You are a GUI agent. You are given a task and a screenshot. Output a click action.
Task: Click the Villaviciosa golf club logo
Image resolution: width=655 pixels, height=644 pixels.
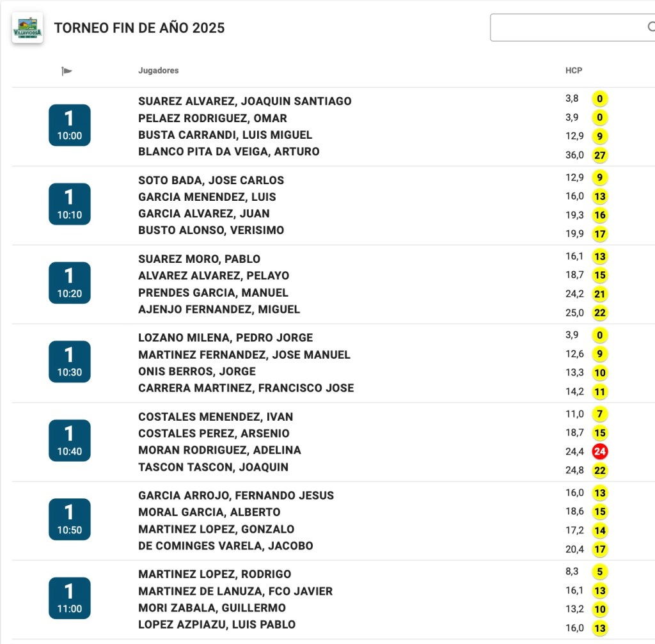28,28
